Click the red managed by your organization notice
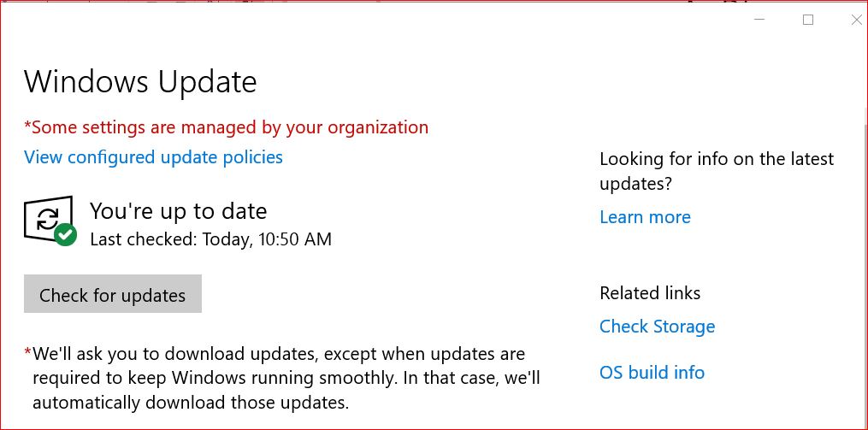 (227, 127)
